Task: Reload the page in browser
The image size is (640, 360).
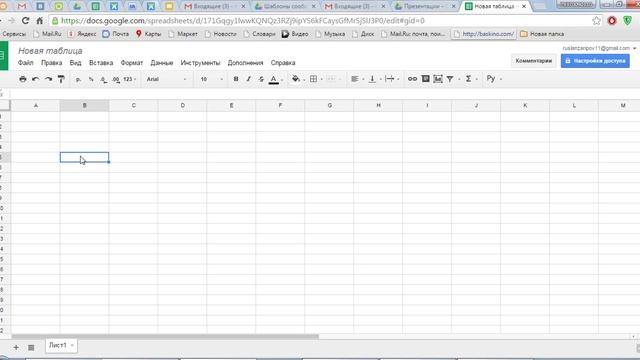Action: tap(25, 20)
